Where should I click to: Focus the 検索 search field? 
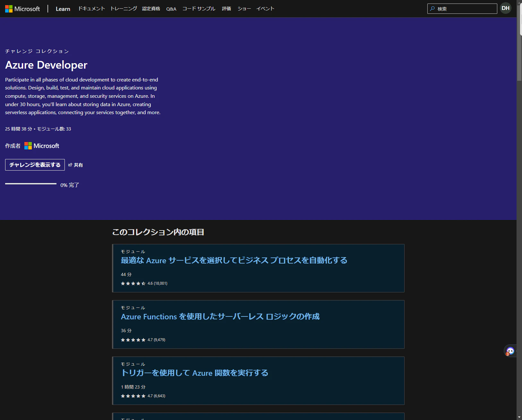[x=462, y=9]
